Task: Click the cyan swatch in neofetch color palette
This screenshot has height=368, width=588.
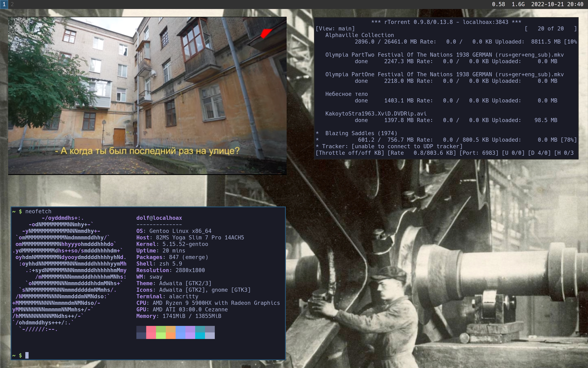Action: click(200, 332)
